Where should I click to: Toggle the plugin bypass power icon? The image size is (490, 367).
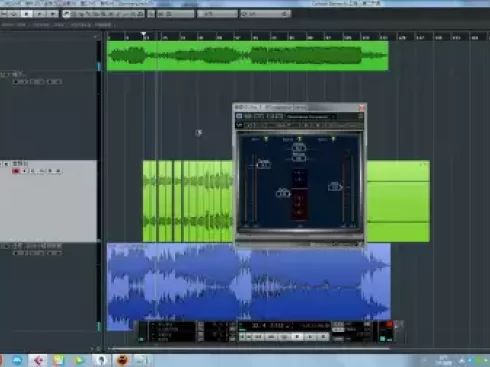(x=239, y=116)
